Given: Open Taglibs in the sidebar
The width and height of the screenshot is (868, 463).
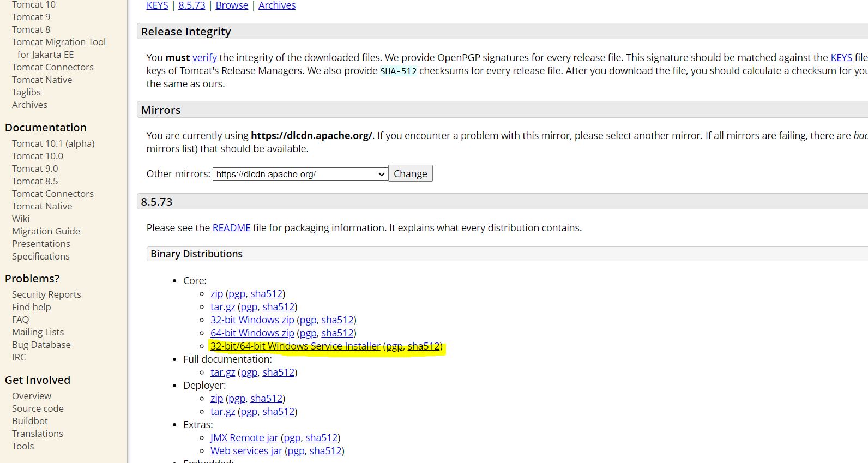Looking at the screenshot, I should (26, 92).
